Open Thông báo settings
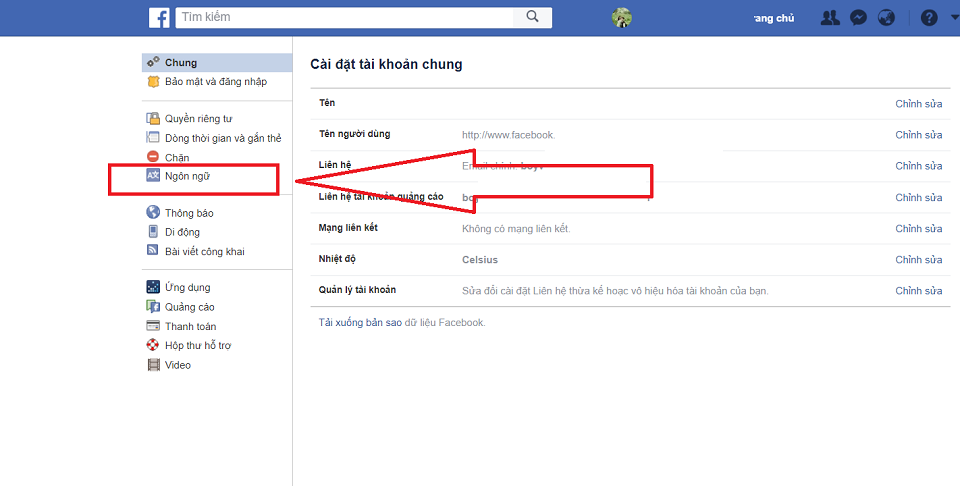Screen dimensions: 960x486 189,213
